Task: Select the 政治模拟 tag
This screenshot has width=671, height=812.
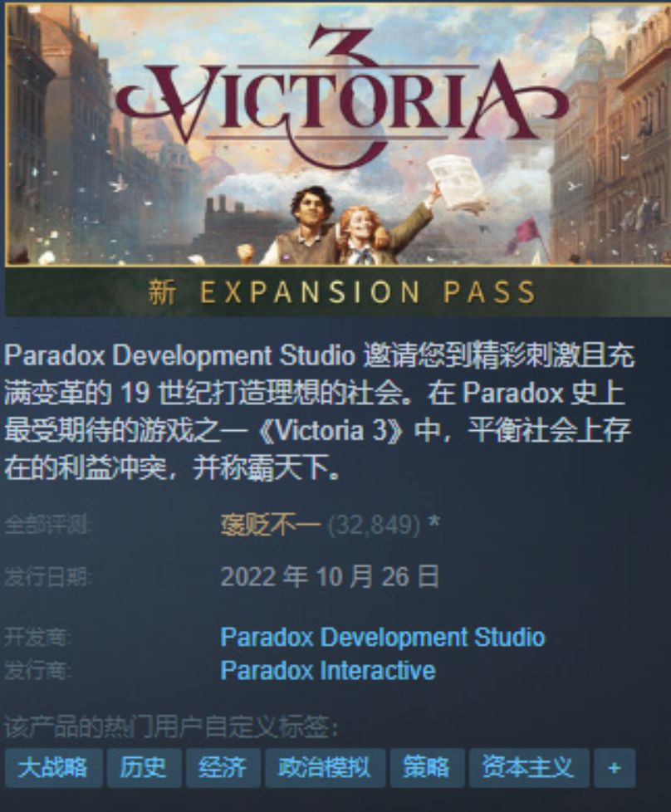Action: click(325, 767)
